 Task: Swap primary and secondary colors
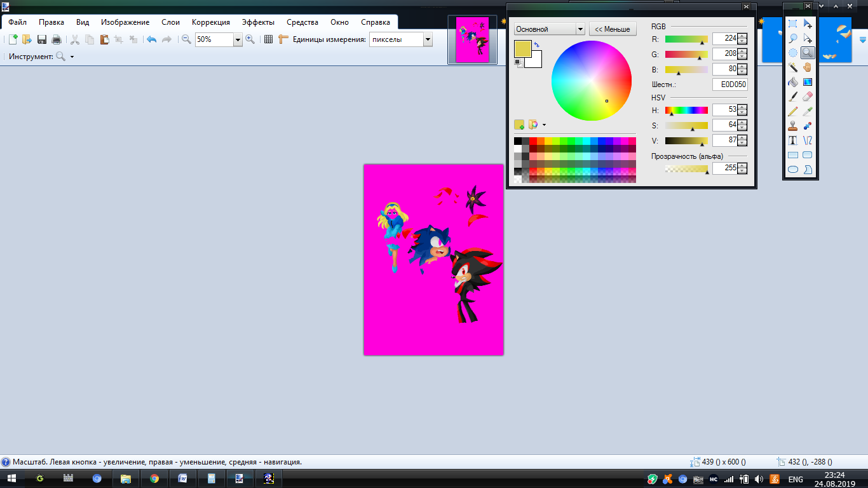537,44
